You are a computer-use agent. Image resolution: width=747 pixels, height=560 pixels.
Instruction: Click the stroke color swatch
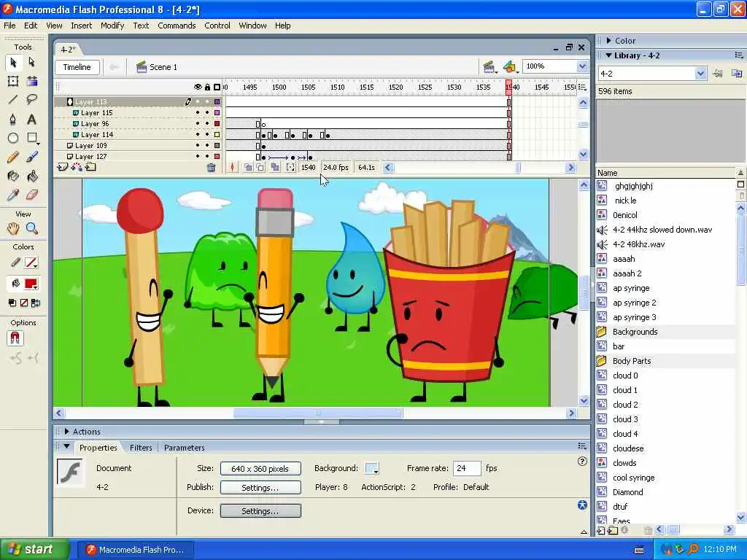pos(31,262)
